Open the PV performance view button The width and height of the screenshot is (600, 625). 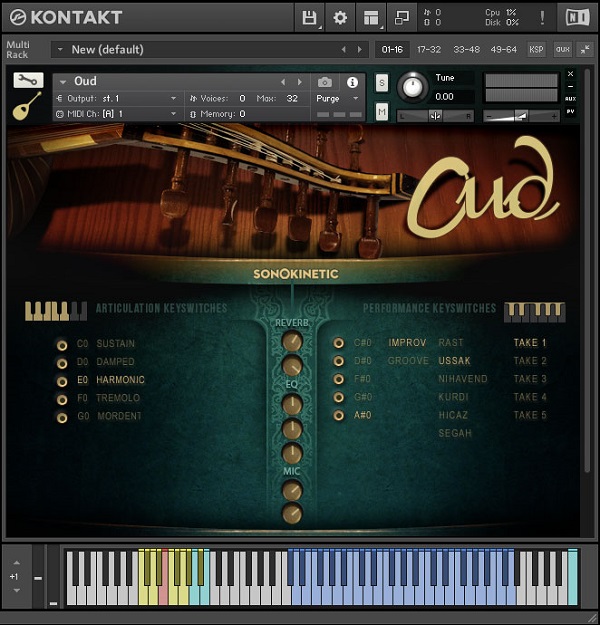[570, 111]
